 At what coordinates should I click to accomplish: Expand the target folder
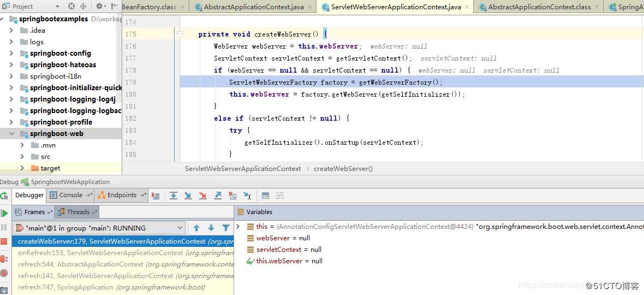coord(22,168)
